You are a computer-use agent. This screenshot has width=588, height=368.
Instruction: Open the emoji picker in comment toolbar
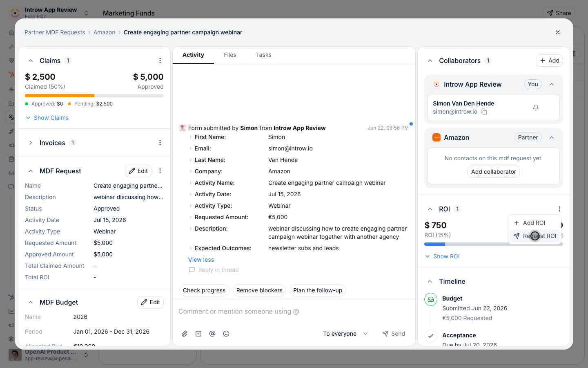point(226,334)
